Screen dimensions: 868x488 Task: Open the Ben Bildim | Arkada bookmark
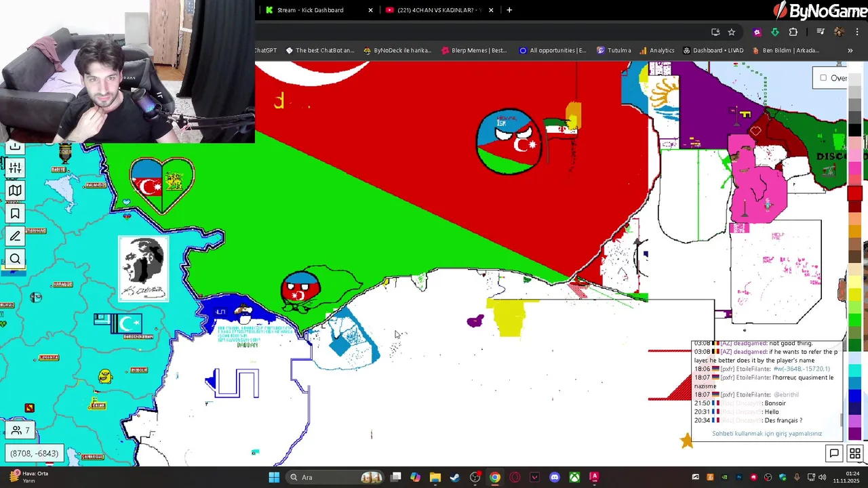click(x=785, y=50)
